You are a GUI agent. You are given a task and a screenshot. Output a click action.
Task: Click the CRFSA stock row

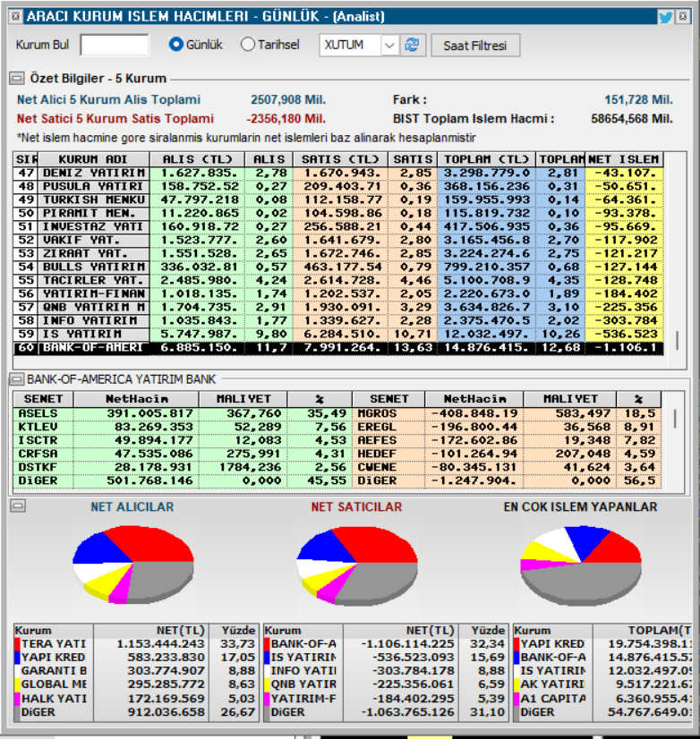point(183,454)
